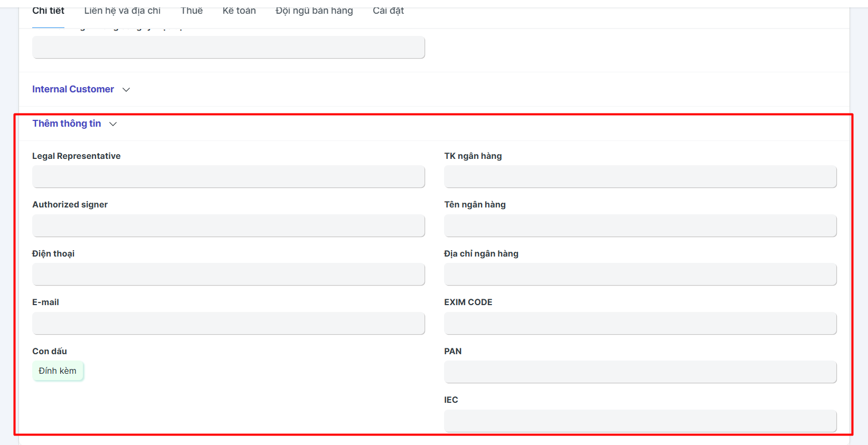
Task: Select the Địa chỉ ngân hàng field
Action: [640, 274]
